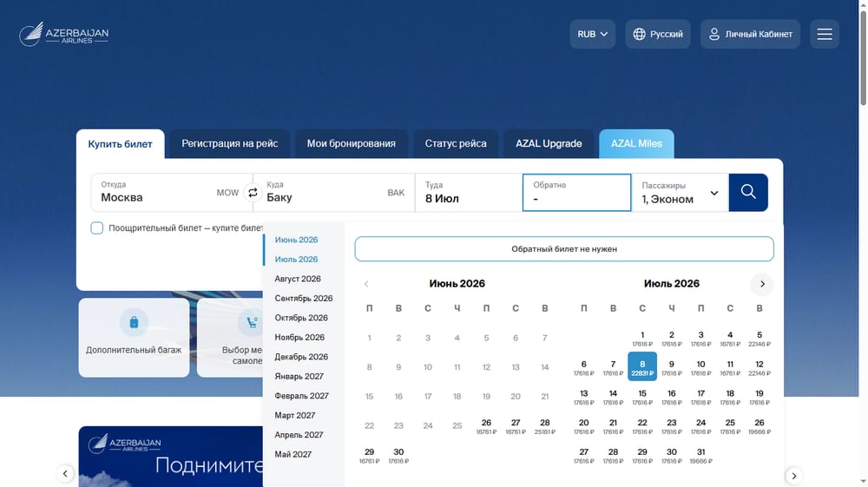Select July 12 in the calendar
Viewport: 868px width, 487px height.
tap(759, 367)
